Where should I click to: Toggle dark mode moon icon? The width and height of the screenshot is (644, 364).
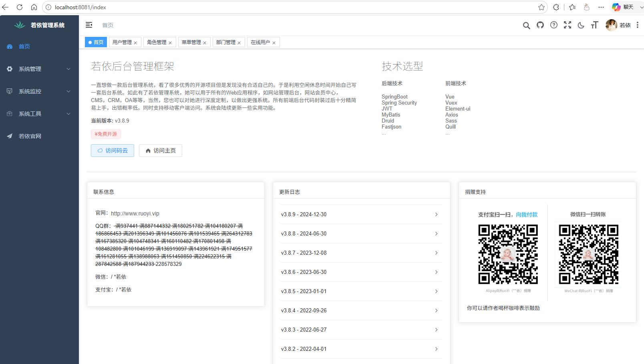tap(581, 25)
